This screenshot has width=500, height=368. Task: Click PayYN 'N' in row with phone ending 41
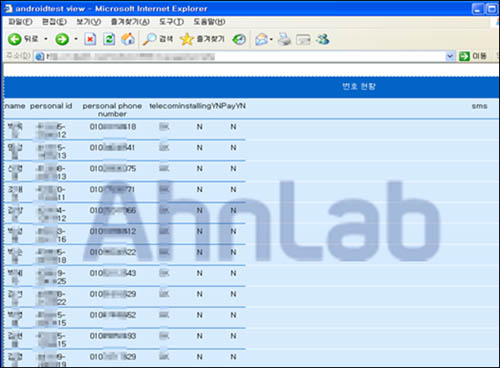(233, 148)
